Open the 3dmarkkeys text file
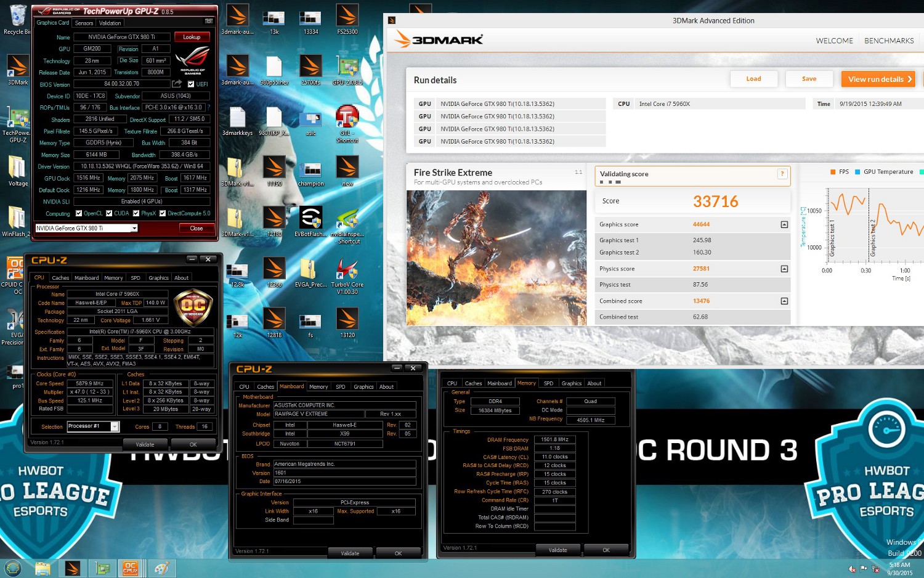This screenshot has height=578, width=924. coord(238,121)
